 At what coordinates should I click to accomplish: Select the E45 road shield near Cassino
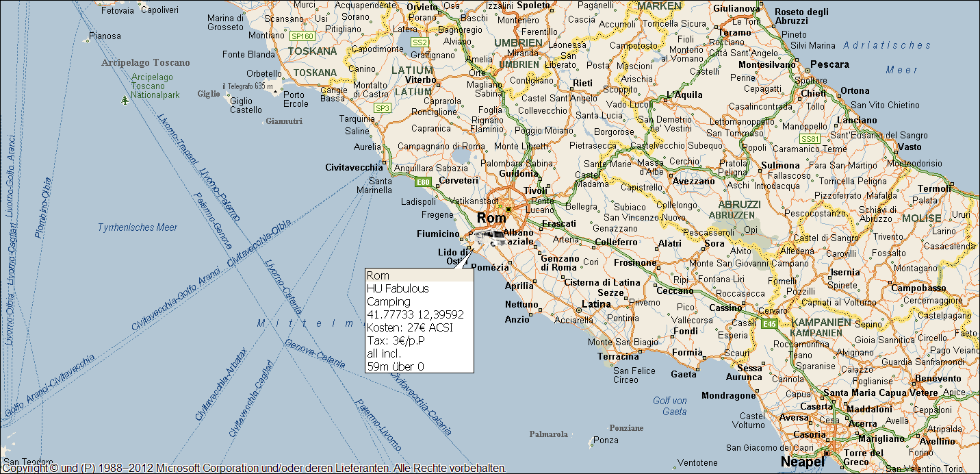click(769, 323)
